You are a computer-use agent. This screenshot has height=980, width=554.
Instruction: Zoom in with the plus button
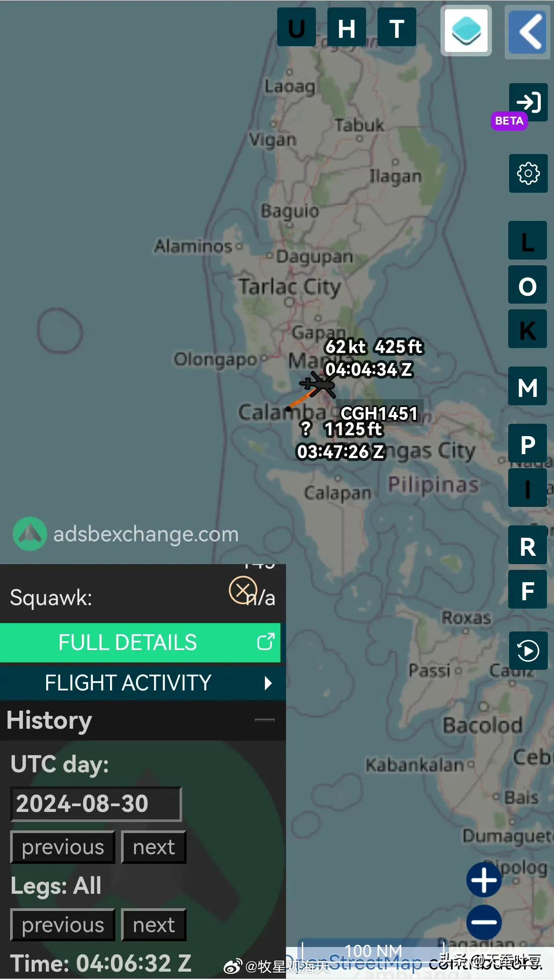click(x=484, y=880)
